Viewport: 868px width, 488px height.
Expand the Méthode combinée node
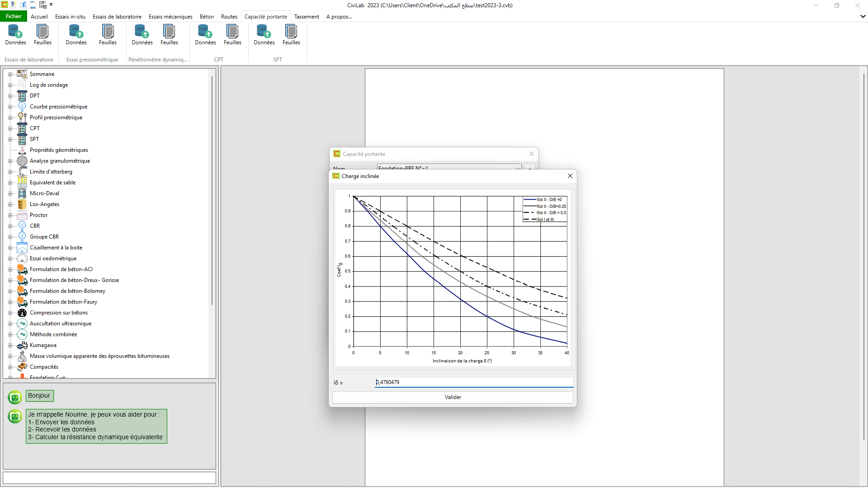10,334
